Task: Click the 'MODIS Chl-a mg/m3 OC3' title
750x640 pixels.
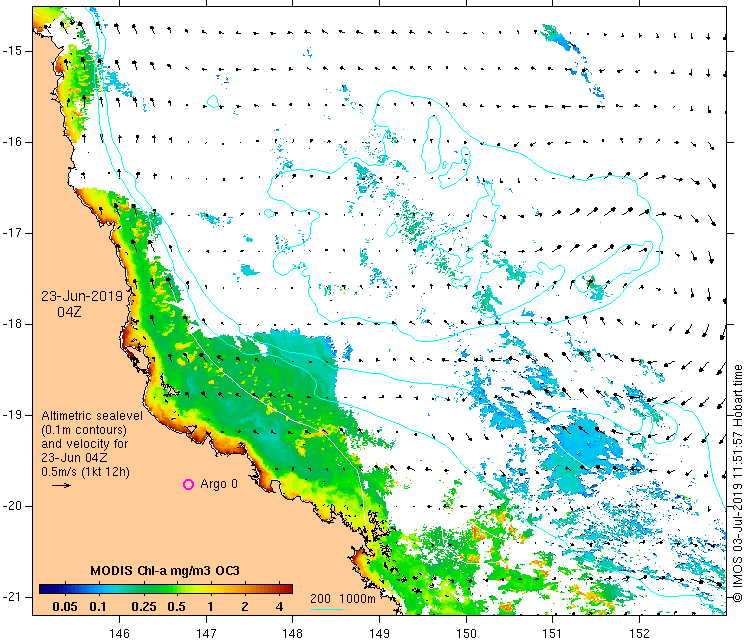Action: pyautogui.click(x=165, y=571)
